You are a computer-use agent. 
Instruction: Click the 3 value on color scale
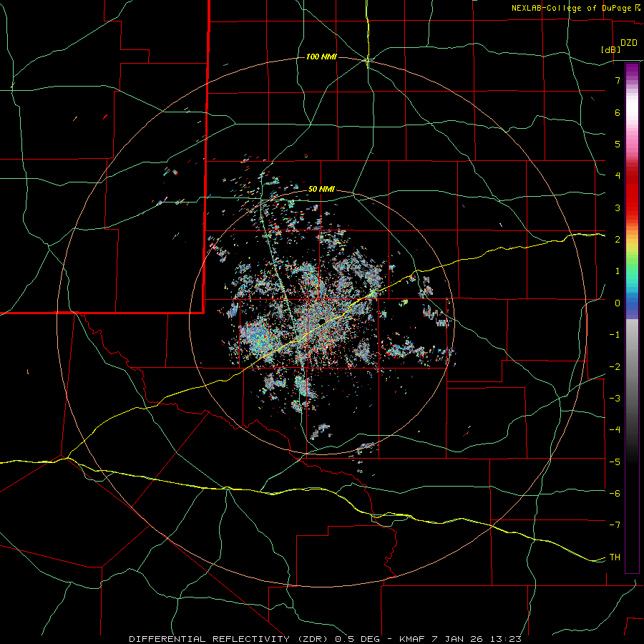point(618,208)
